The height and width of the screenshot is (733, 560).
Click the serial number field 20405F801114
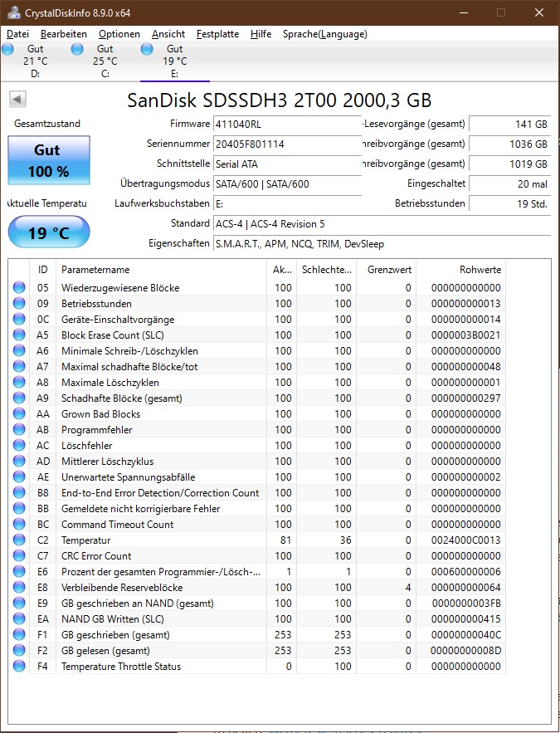(x=287, y=144)
